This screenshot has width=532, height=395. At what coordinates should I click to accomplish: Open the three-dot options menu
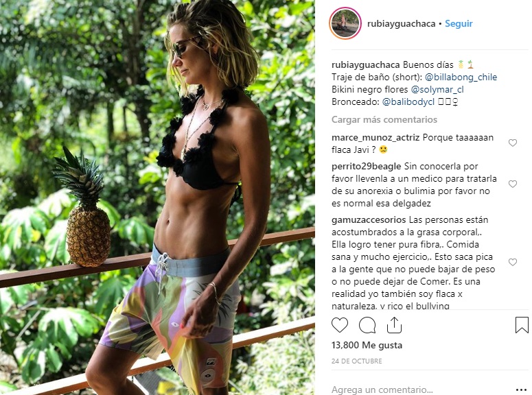click(x=521, y=390)
